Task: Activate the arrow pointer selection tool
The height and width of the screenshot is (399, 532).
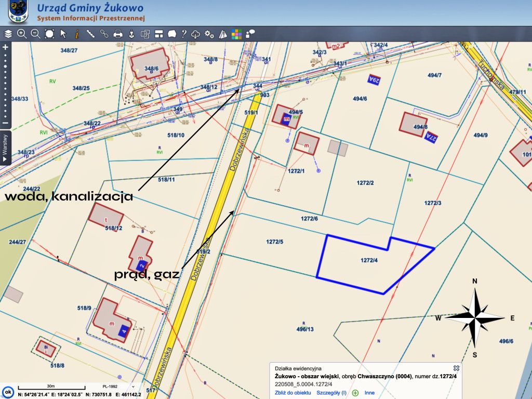Action: pyautogui.click(x=63, y=34)
